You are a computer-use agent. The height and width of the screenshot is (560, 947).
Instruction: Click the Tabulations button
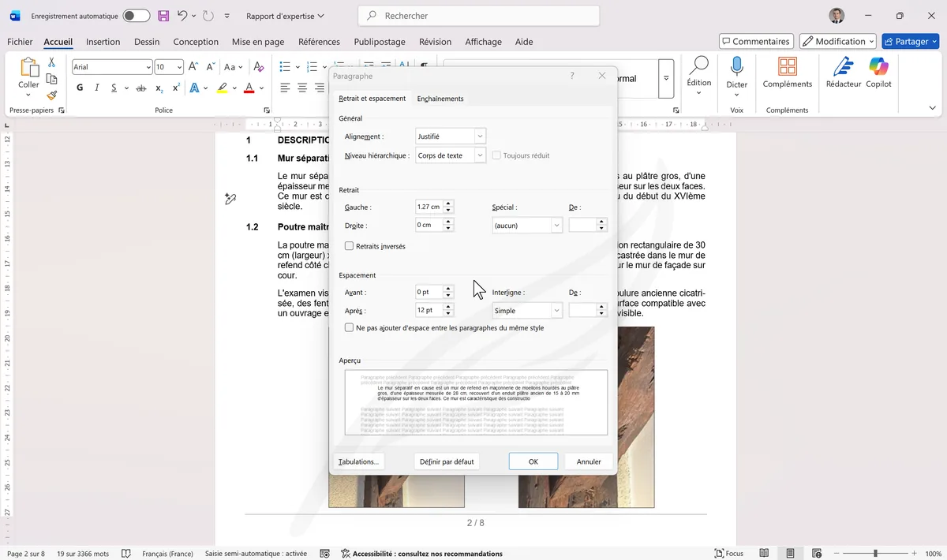(359, 461)
